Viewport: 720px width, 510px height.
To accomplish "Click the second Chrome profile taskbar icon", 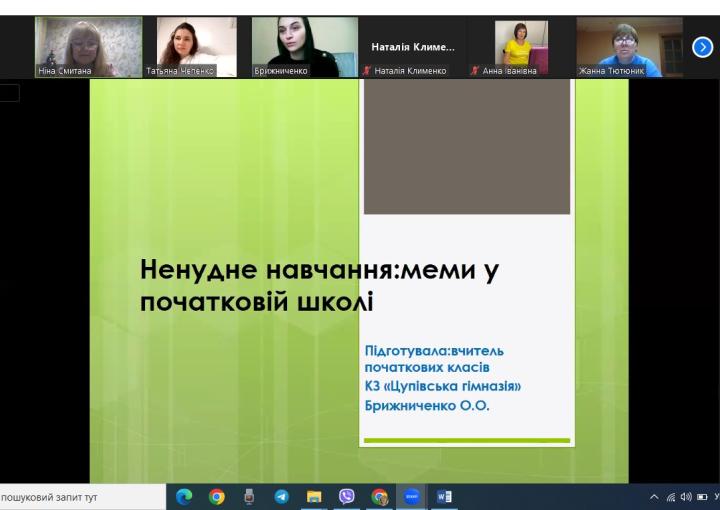I will click(379, 496).
